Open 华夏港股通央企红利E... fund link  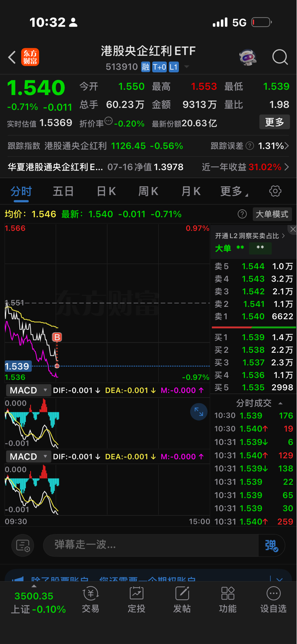tap(55, 167)
